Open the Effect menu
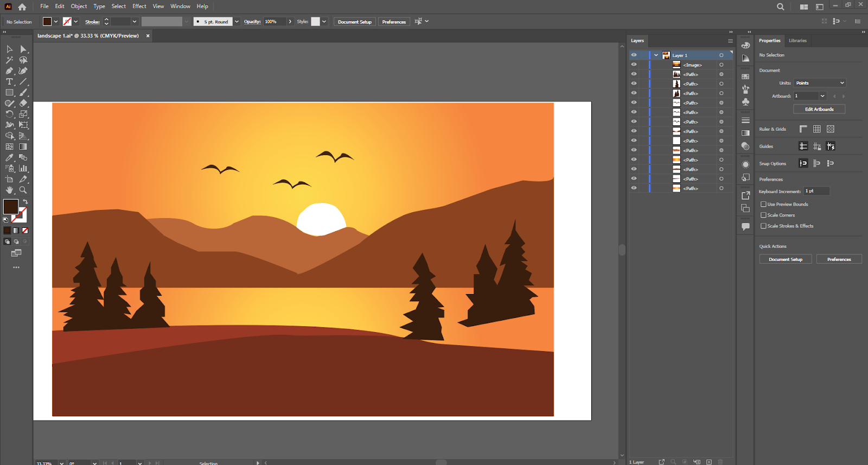 [x=139, y=7]
